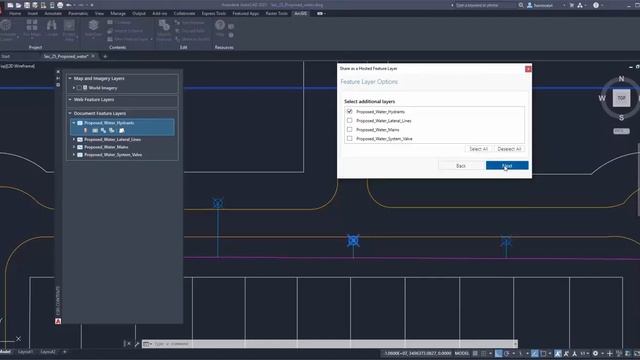Click the Plot printer icon in quick access toolbar
640x360 pixels.
click(x=60, y=5)
